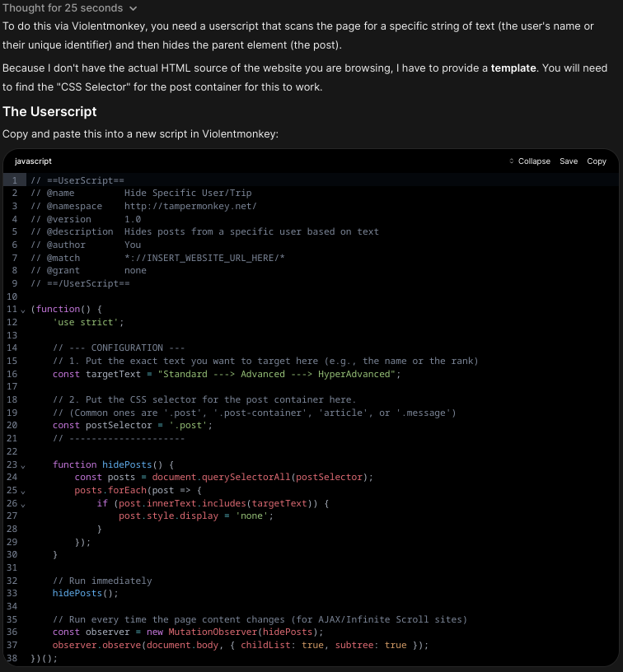Fold the forEach block at line 25
Image resolution: width=623 pixels, height=672 pixels.
click(x=23, y=492)
